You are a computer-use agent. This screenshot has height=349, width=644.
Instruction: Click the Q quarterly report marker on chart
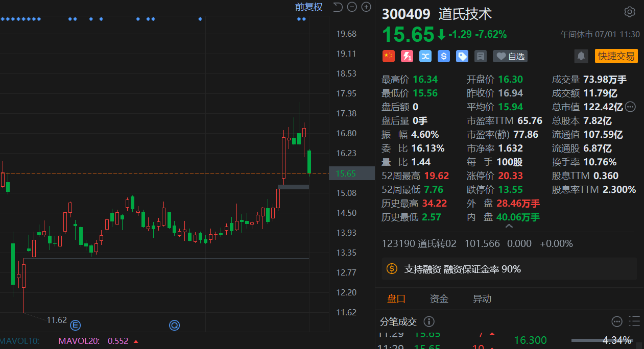(x=175, y=325)
